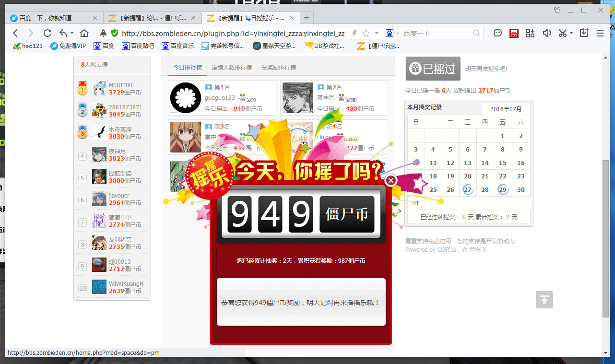The image size is (615, 364).
Task: Click 提乾涉经 avatar thumbnail
Action: click(99, 176)
